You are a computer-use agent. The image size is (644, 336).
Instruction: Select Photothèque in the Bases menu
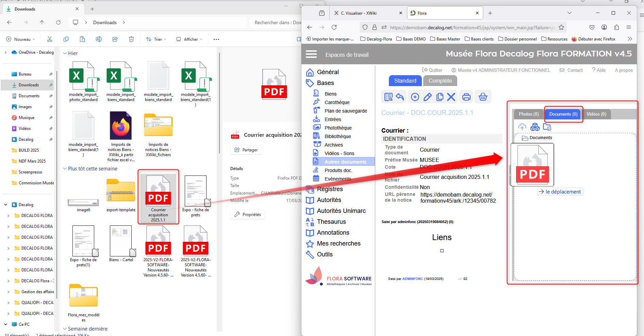(338, 128)
